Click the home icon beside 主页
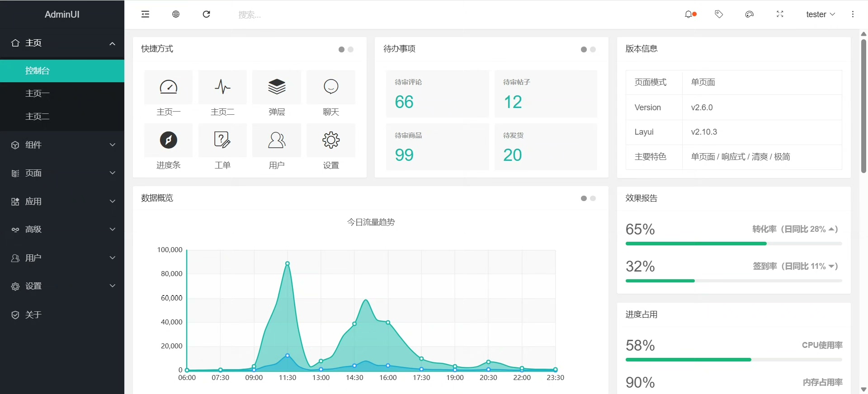This screenshot has height=394, width=868. pyautogui.click(x=15, y=43)
